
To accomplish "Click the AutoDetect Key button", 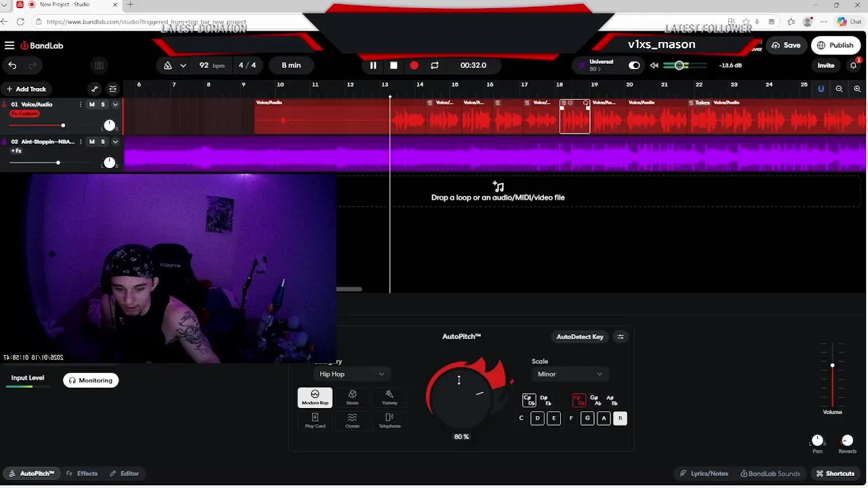I will pyautogui.click(x=580, y=337).
